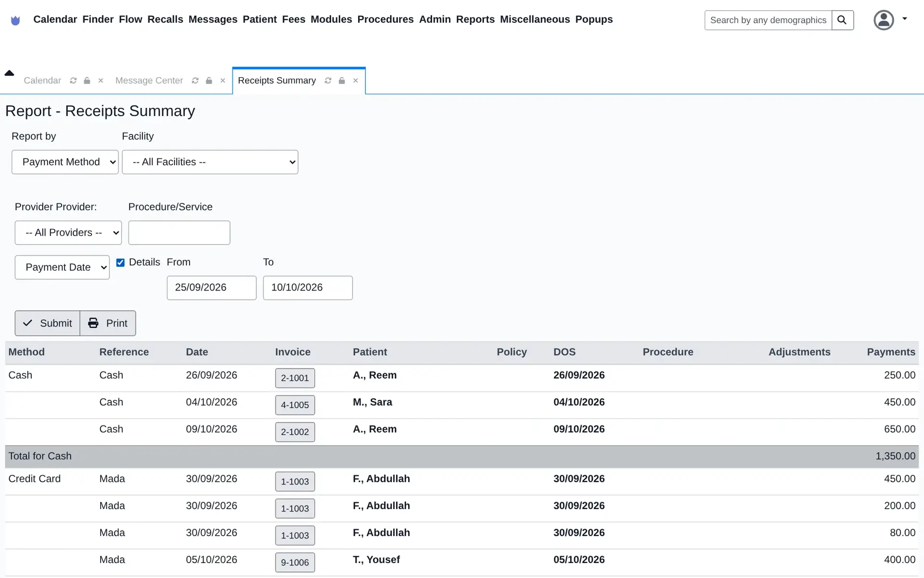Open the Procedures menu
The height and width of the screenshot is (578, 924).
(385, 19)
